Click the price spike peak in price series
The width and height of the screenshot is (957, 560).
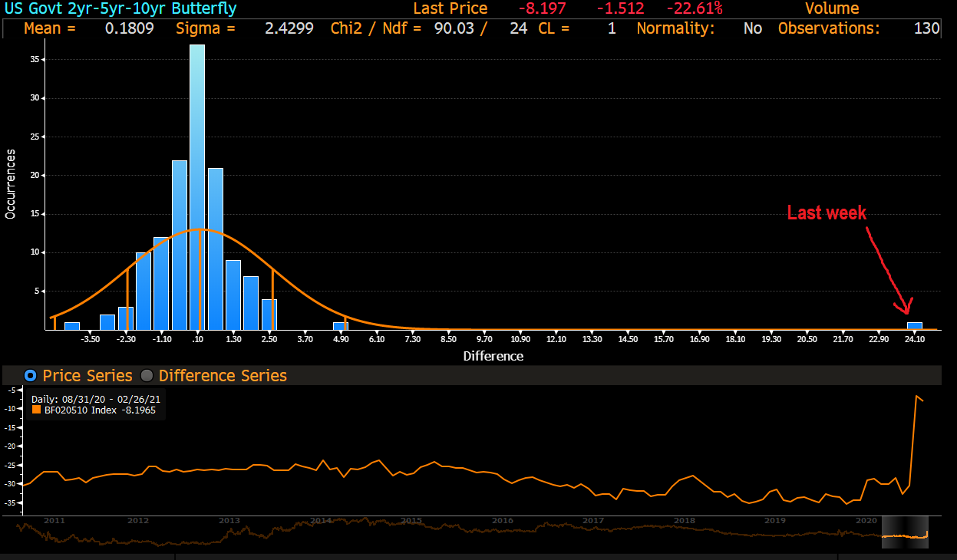click(916, 397)
